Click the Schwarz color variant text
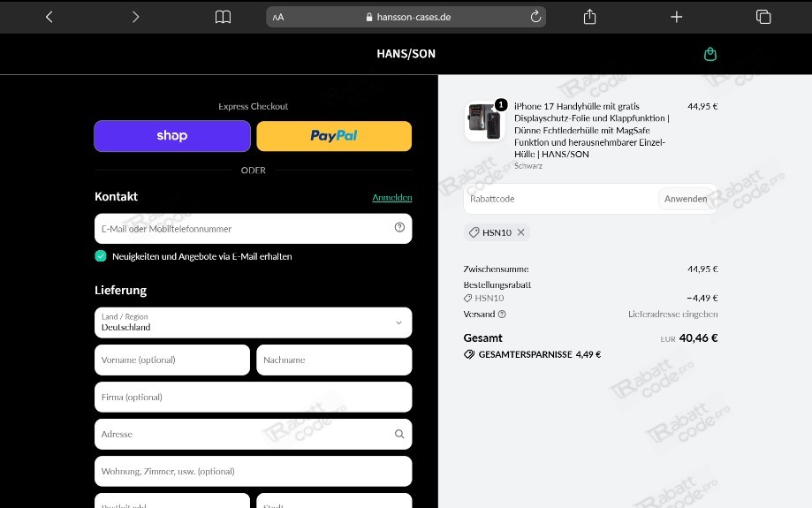812x508 pixels. pyautogui.click(x=528, y=166)
